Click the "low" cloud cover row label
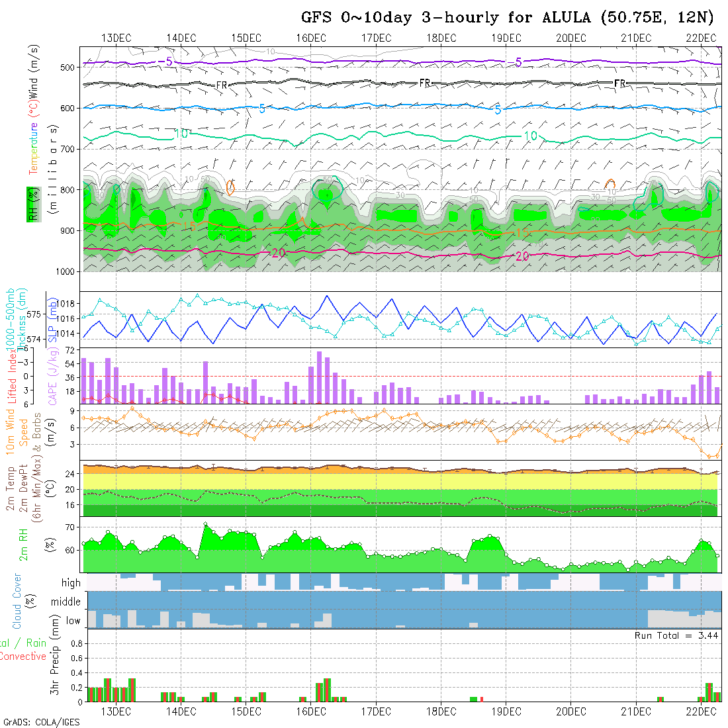The height and width of the screenshot is (728, 728). (x=73, y=621)
